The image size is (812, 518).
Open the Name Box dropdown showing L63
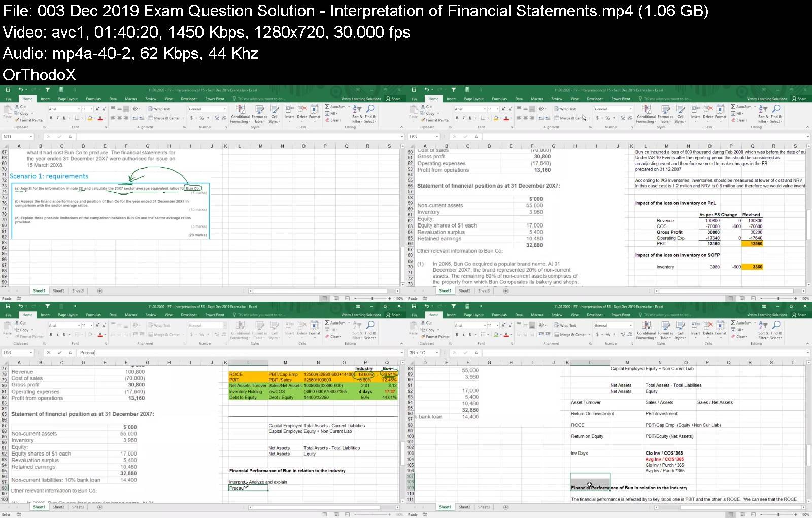[x=437, y=137]
